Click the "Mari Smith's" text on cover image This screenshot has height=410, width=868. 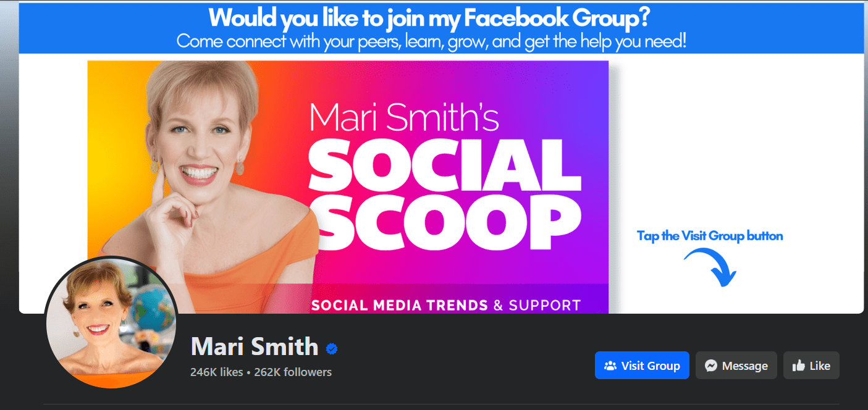pyautogui.click(x=404, y=117)
